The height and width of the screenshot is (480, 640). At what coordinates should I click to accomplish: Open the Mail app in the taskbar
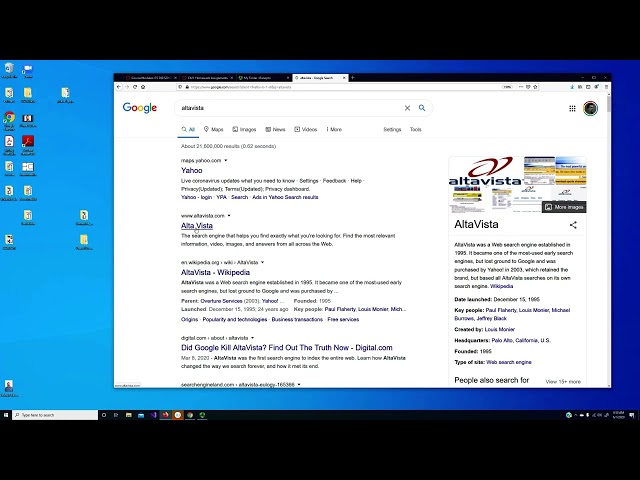pyautogui.click(x=141, y=415)
